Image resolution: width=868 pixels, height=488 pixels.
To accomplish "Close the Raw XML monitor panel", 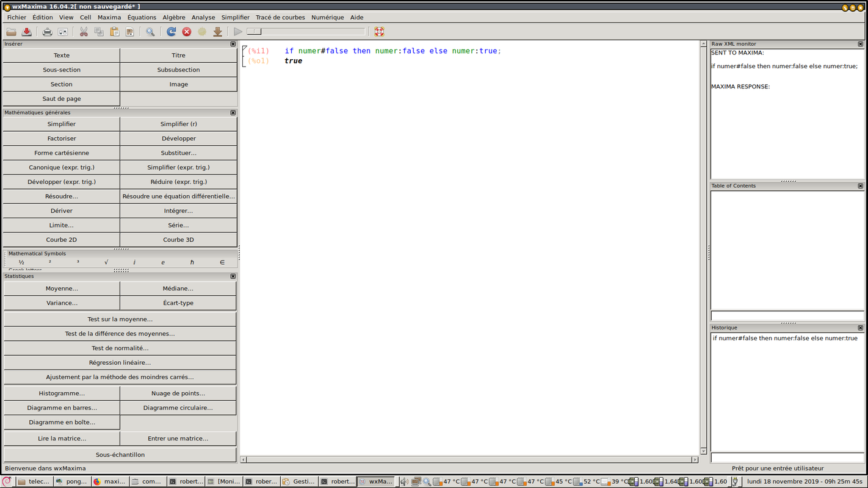I will 861,44.
